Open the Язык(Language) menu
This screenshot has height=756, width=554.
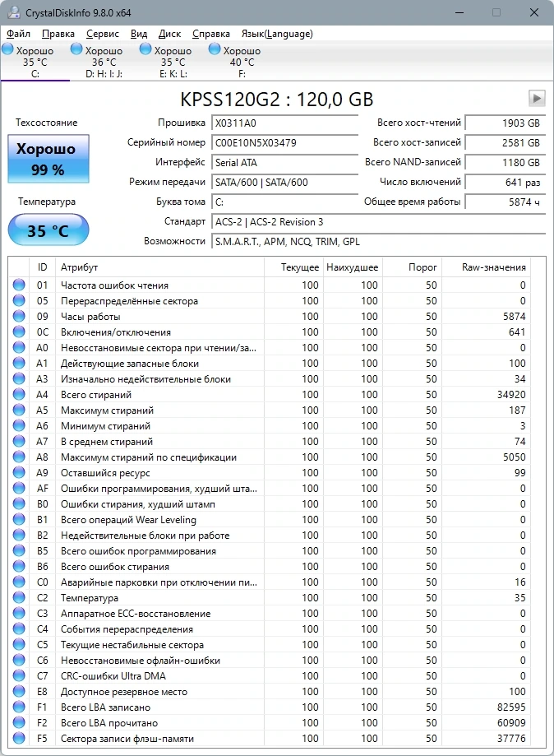click(277, 34)
